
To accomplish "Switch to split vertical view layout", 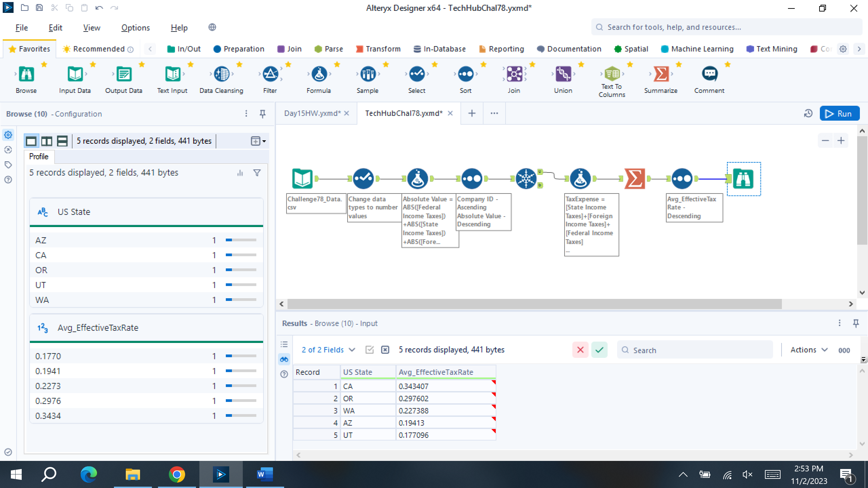I will coord(46,141).
